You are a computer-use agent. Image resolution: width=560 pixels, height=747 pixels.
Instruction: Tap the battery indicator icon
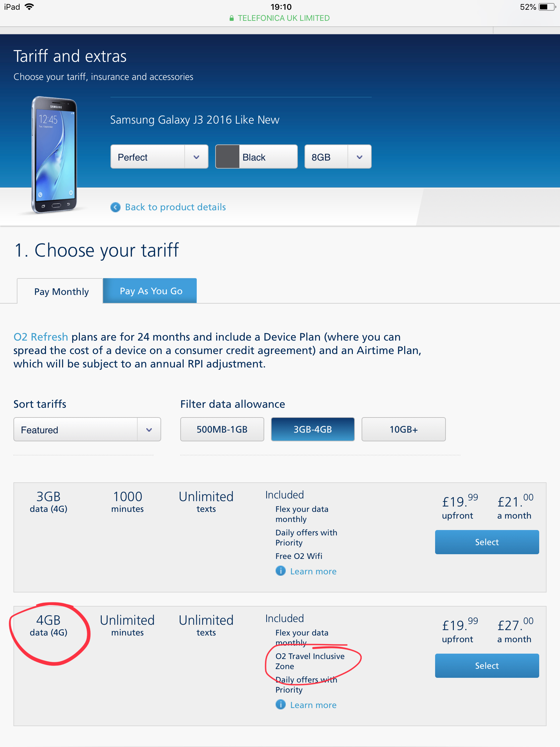pos(547,7)
